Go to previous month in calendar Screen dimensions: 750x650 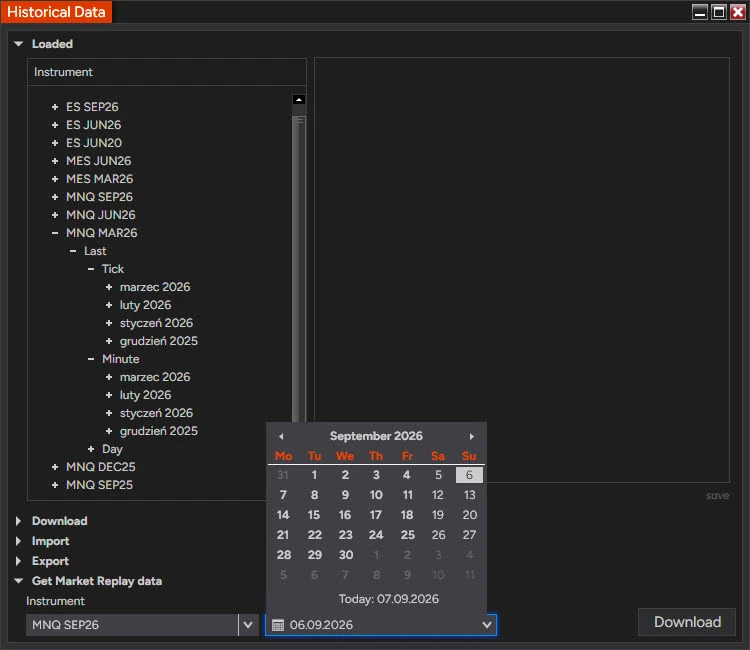[281, 436]
